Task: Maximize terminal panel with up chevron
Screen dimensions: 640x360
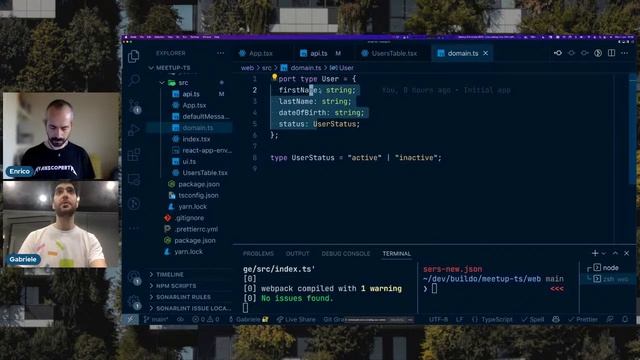Action: 615,253
